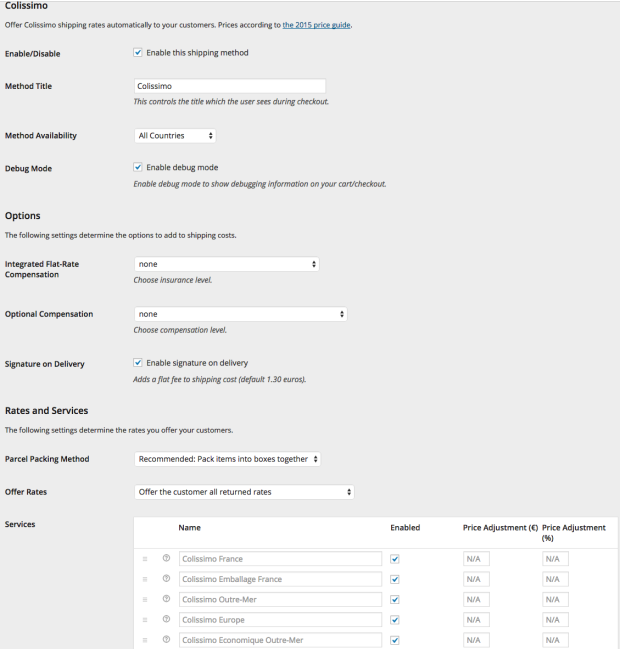This screenshot has height=649, width=620.
Task: Click drag handle for Colissimo Europe row
Action: [145, 620]
